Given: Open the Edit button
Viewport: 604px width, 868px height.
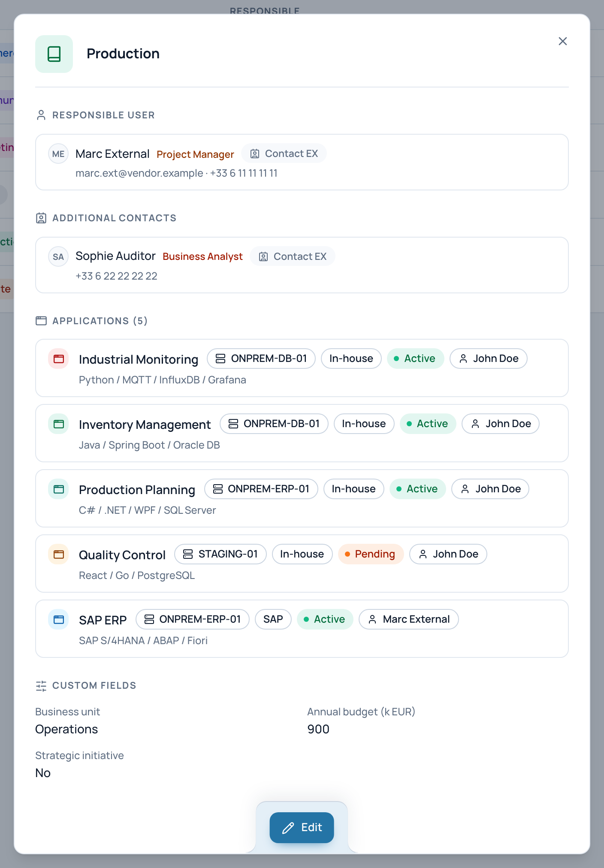Looking at the screenshot, I should 302,828.
